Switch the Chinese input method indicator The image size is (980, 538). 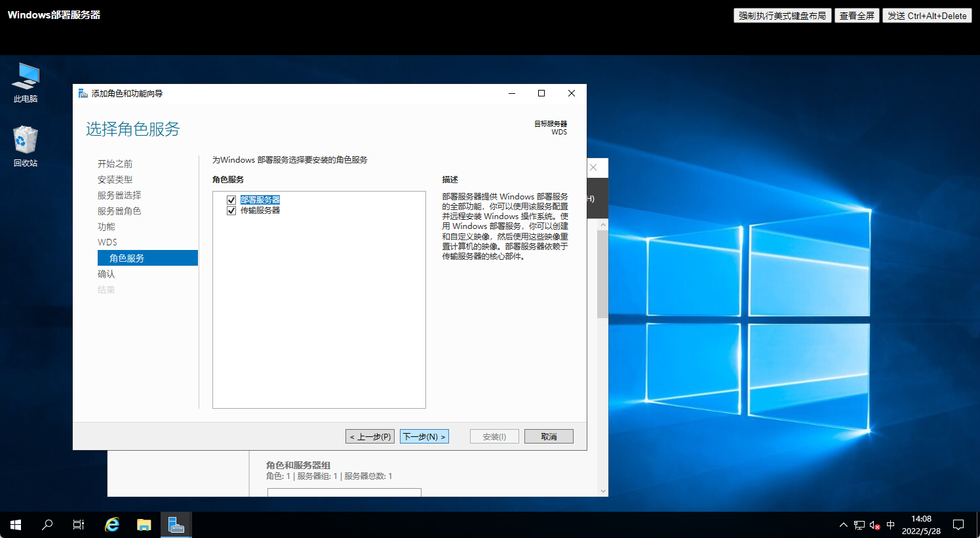tap(890, 525)
